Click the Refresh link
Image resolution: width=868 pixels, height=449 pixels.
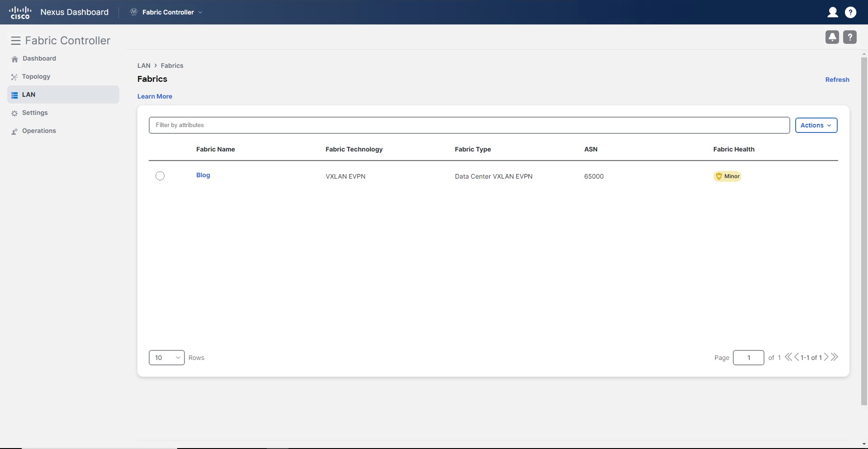pyautogui.click(x=837, y=80)
